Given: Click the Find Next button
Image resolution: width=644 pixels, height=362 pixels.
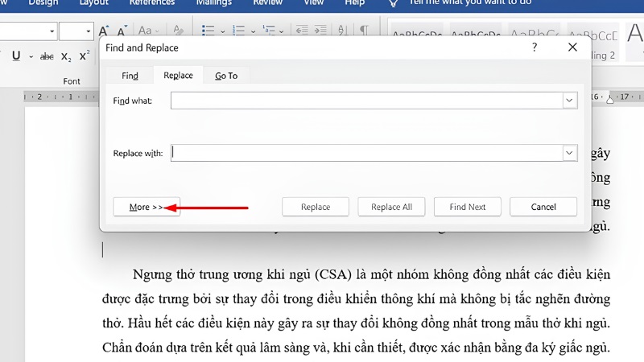Looking at the screenshot, I should pos(468,207).
